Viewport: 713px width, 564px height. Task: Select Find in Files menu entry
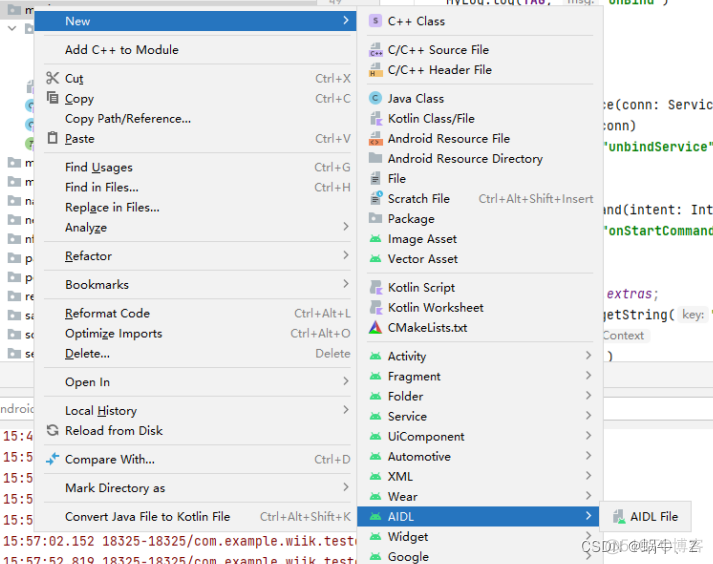pyautogui.click(x=102, y=187)
